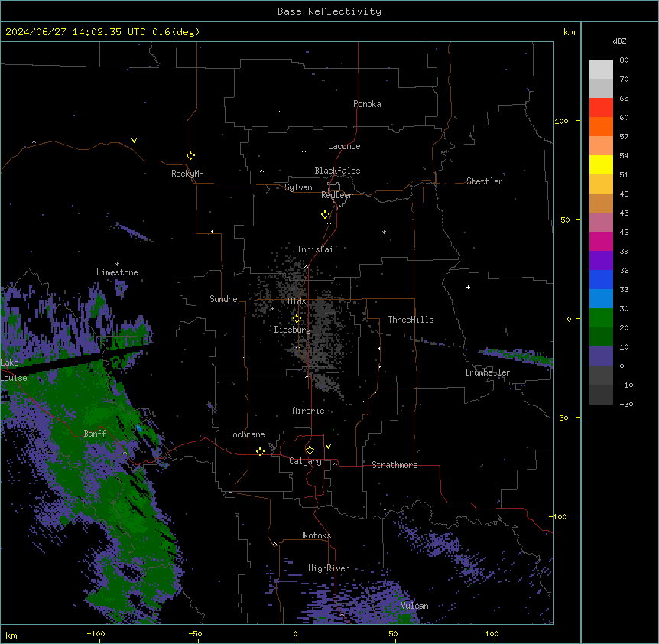This screenshot has width=659, height=644.
Task: Click the HighRiver label
Action: coord(328,568)
